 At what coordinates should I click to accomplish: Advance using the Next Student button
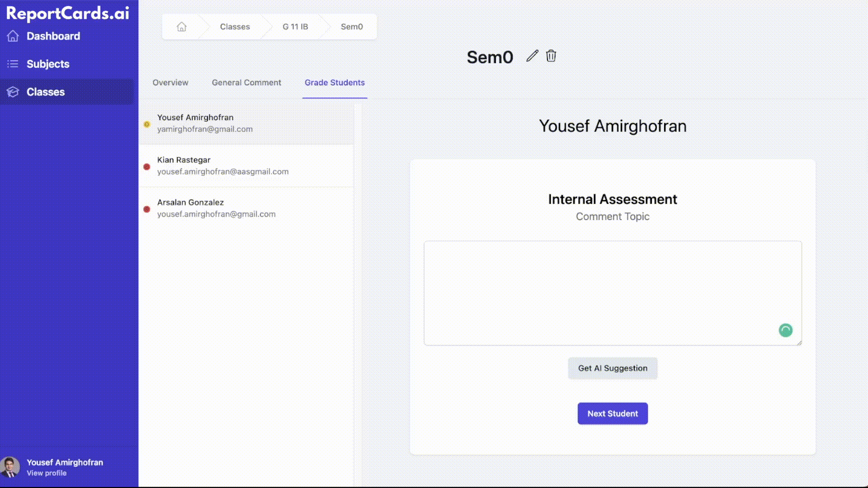tap(613, 413)
